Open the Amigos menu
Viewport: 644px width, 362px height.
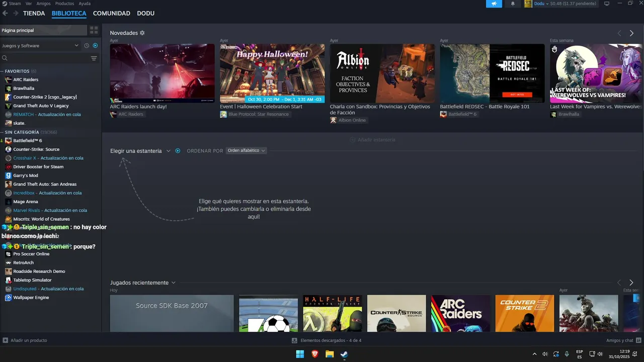pyautogui.click(x=43, y=4)
